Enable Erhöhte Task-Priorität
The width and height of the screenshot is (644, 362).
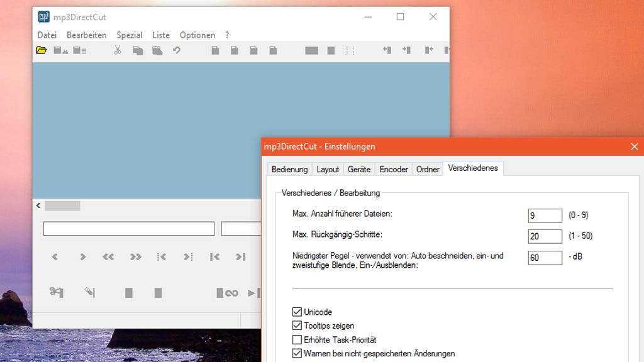click(x=297, y=339)
